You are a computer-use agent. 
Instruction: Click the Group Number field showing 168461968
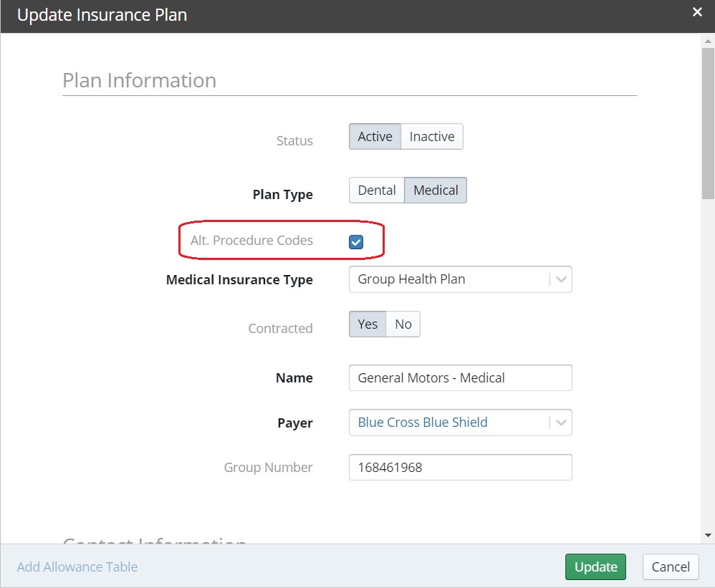[x=460, y=467]
